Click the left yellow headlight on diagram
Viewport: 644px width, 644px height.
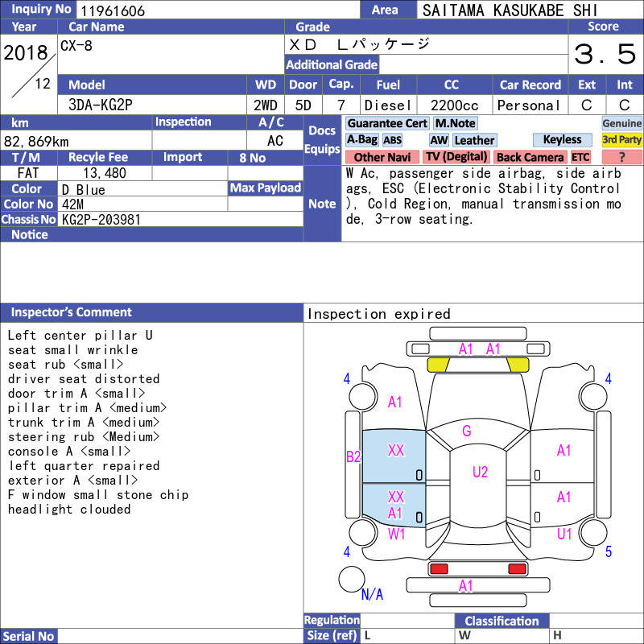click(x=438, y=365)
